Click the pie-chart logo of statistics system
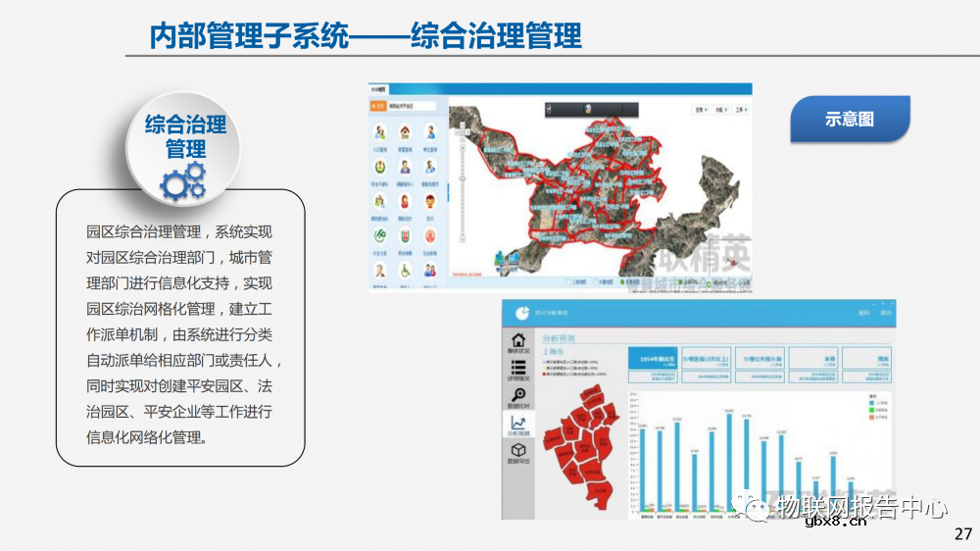980x551 pixels. (x=522, y=313)
